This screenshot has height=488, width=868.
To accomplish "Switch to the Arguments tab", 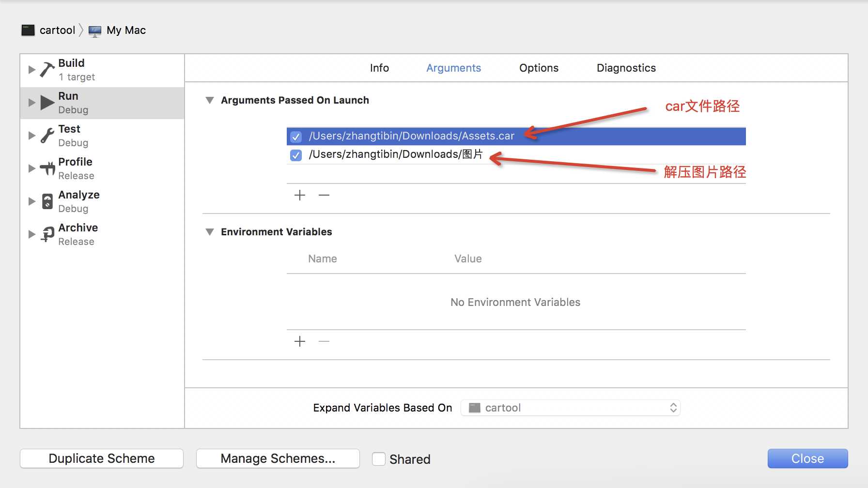I will 453,68.
